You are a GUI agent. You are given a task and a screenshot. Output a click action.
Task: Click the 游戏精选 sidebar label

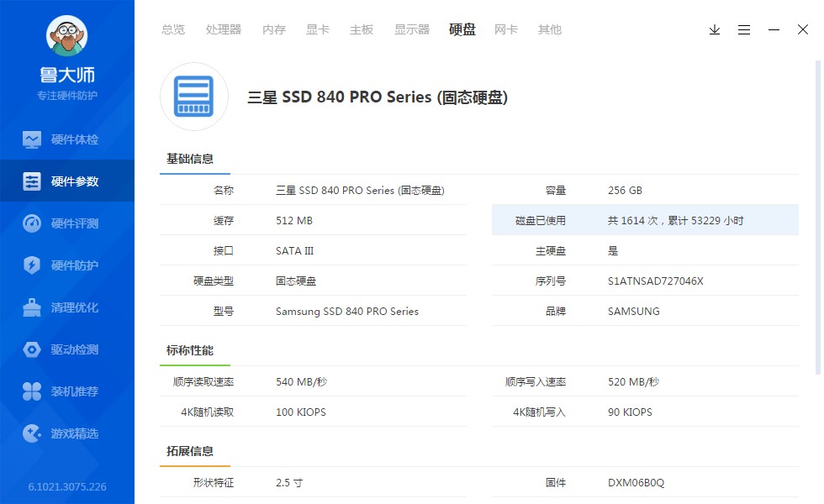75,433
